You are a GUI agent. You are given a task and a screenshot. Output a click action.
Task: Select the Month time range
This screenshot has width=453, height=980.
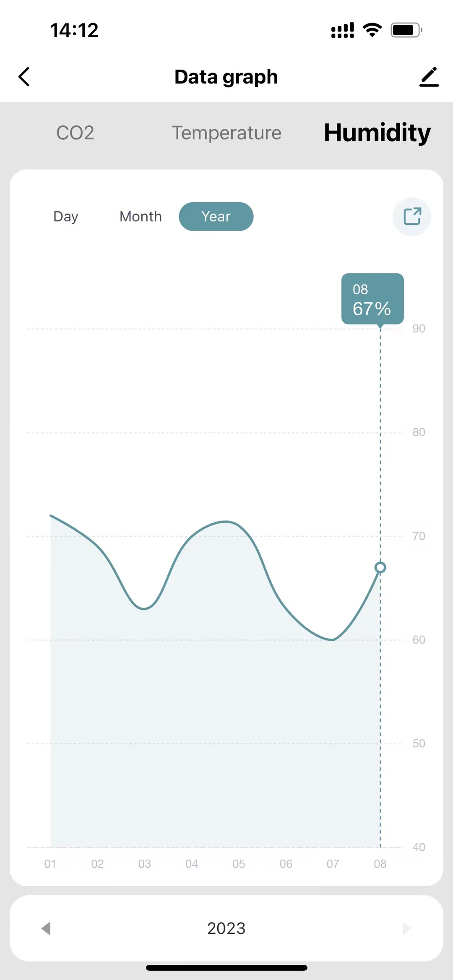point(141,216)
